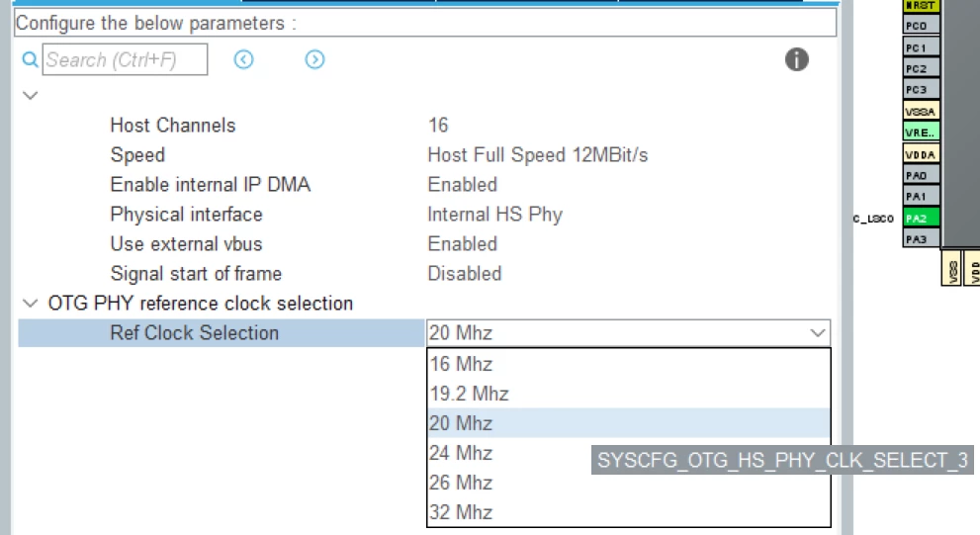The width and height of the screenshot is (980, 535).
Task: Click the PC0 pin on chip
Action: pos(922,26)
